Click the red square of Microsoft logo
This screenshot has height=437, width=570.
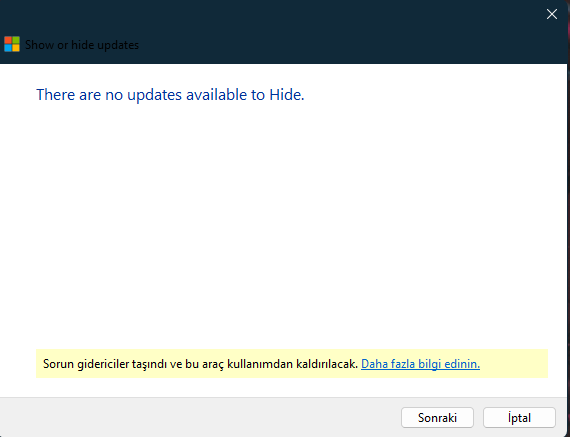pyautogui.click(x=8, y=40)
